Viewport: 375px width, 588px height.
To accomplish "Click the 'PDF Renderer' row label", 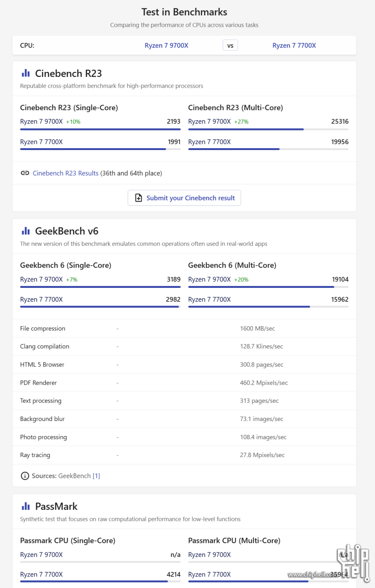I will coord(38,383).
